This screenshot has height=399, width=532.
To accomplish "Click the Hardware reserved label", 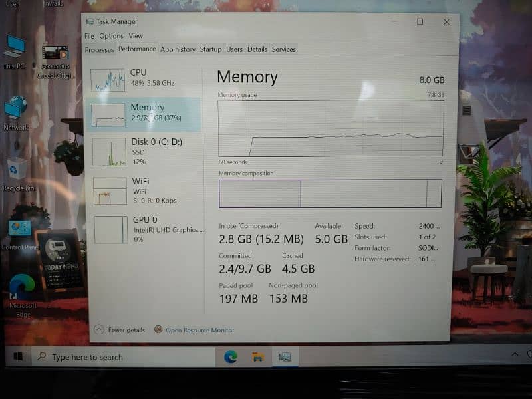I will tap(382, 259).
